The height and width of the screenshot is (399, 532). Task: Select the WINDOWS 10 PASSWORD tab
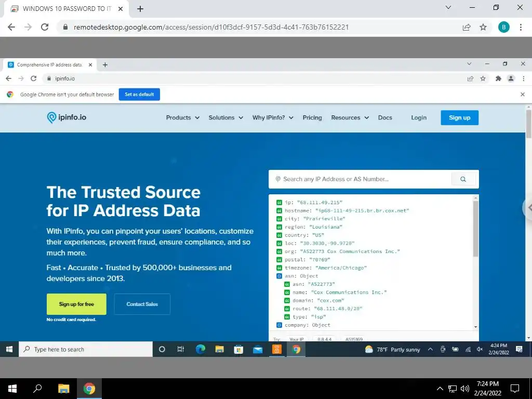66,9
